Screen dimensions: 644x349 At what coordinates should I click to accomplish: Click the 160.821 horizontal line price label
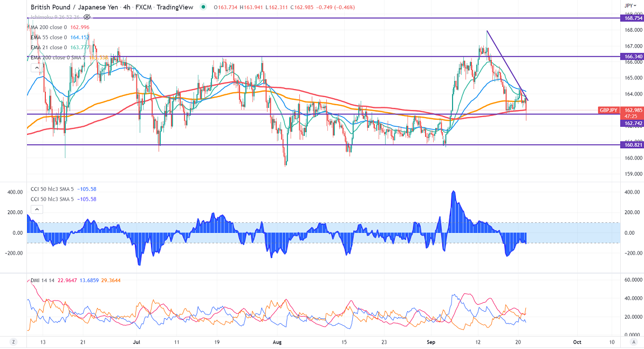(632, 145)
